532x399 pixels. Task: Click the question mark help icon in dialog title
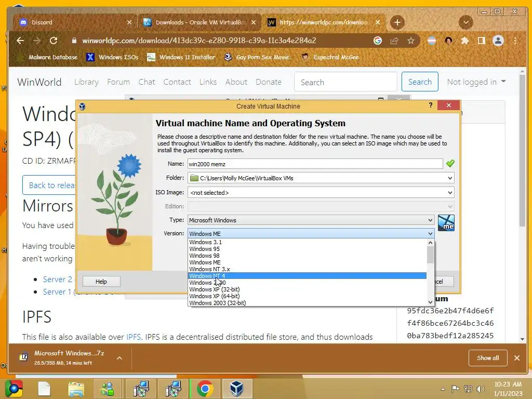point(431,105)
